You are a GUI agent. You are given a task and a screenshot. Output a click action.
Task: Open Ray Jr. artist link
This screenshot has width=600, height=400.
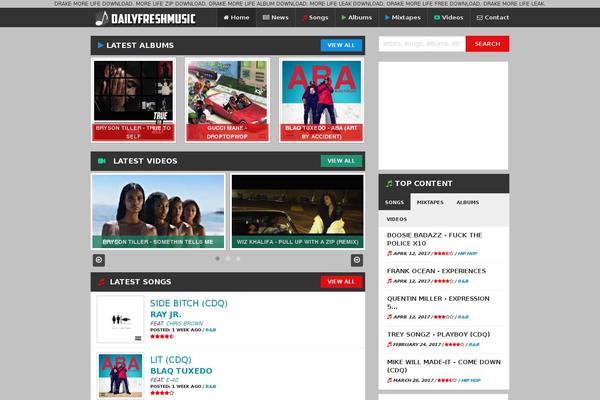point(166,314)
